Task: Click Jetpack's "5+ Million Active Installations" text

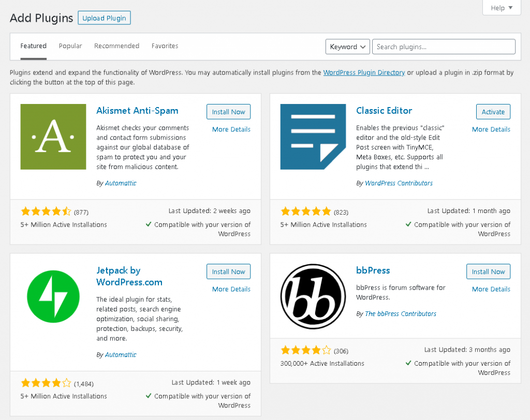Action: (x=64, y=396)
